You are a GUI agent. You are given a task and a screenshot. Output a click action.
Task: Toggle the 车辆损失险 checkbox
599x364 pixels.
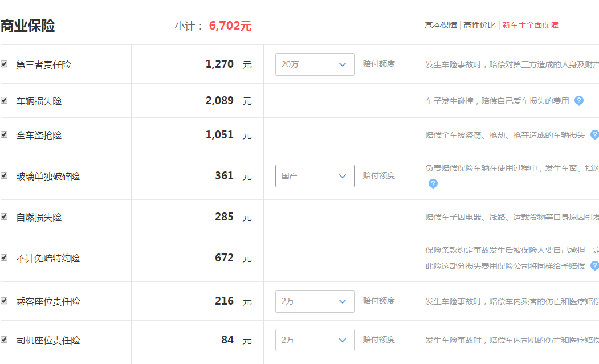4,100
